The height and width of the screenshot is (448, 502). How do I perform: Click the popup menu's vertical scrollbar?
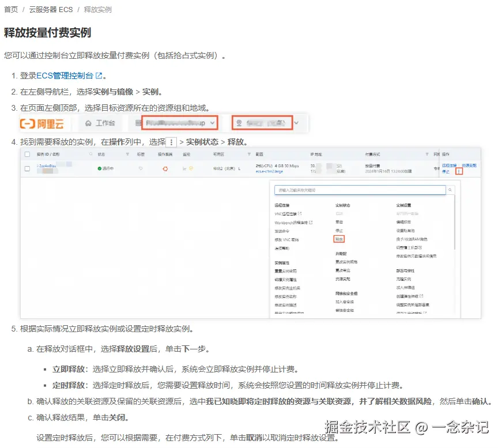coord(454,221)
